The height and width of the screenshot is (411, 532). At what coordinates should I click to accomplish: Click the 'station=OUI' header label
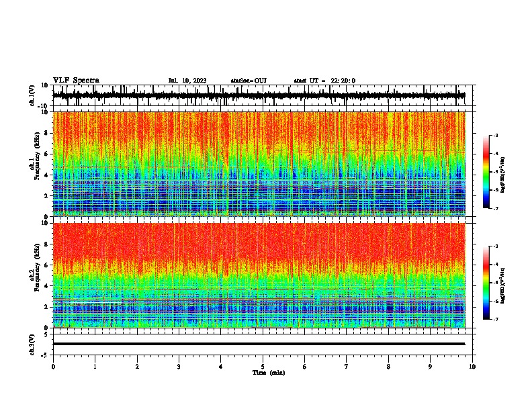249,81
